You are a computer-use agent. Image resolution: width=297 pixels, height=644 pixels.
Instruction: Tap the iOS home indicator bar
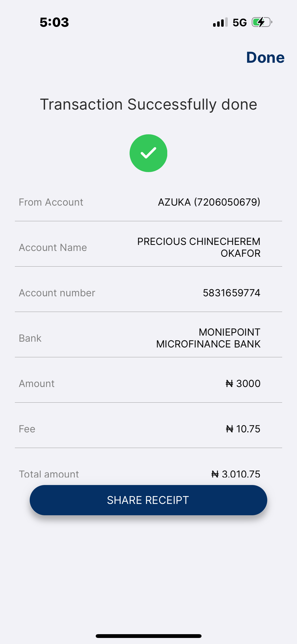pyautogui.click(x=148, y=636)
